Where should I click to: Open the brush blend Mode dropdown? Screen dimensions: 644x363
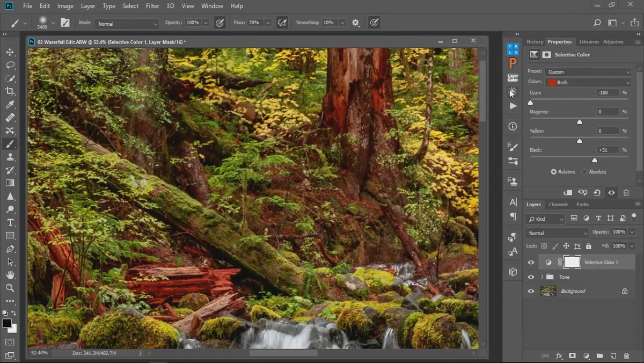click(127, 24)
